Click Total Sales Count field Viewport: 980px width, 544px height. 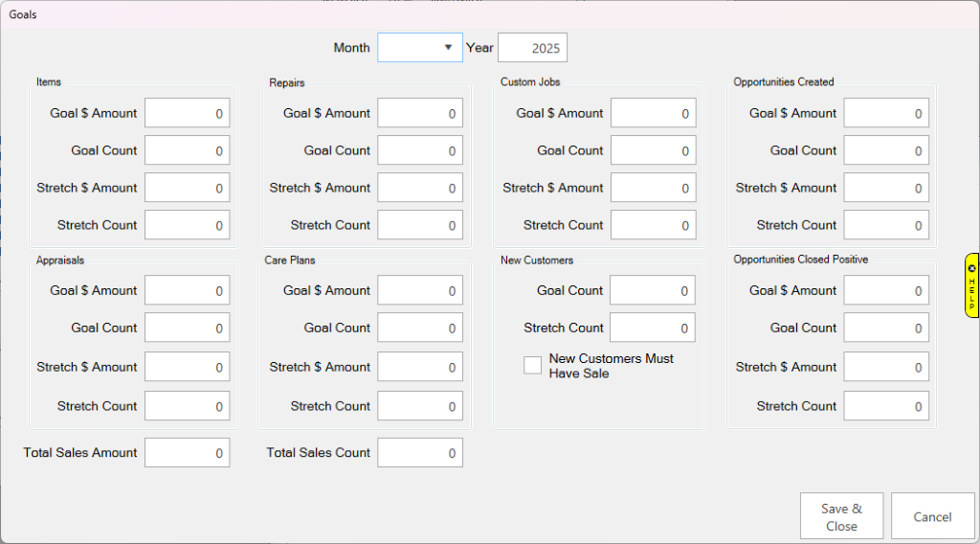point(420,453)
